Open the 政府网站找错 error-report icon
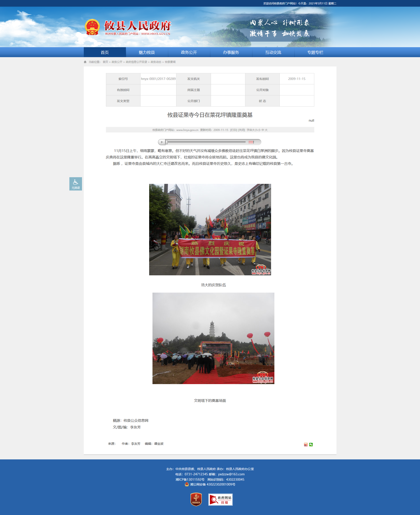Viewport: 420px width, 515px height. coord(220,499)
